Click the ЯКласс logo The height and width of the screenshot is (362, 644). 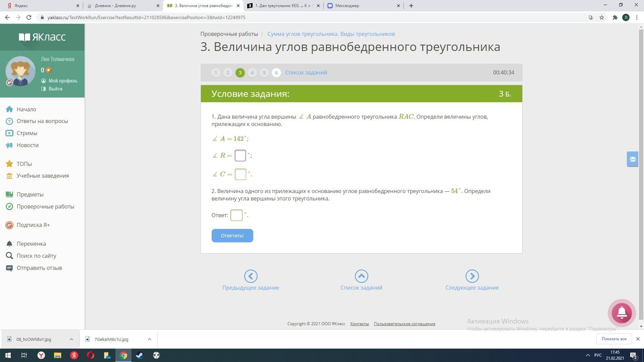[42, 37]
